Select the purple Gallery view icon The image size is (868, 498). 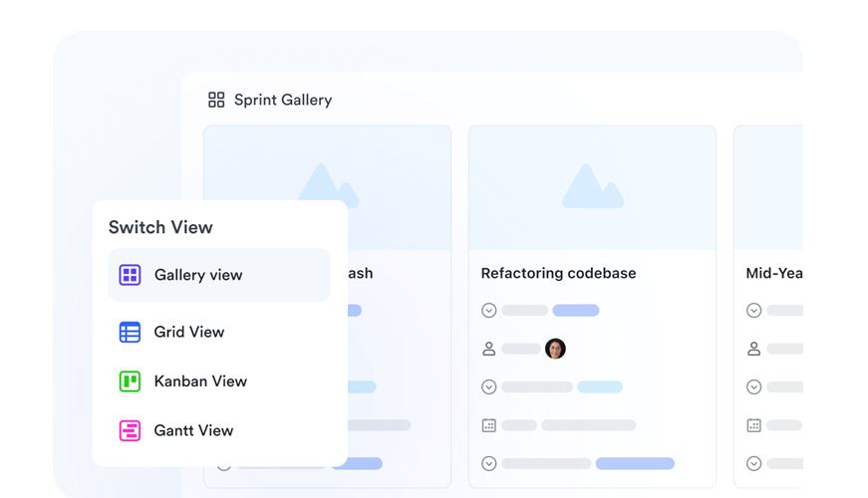click(x=130, y=275)
